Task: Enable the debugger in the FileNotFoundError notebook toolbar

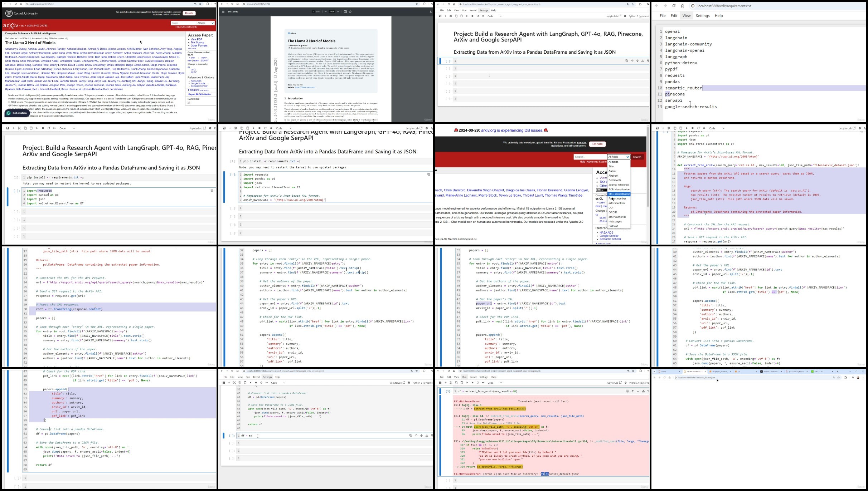Action: pyautogui.click(x=626, y=383)
